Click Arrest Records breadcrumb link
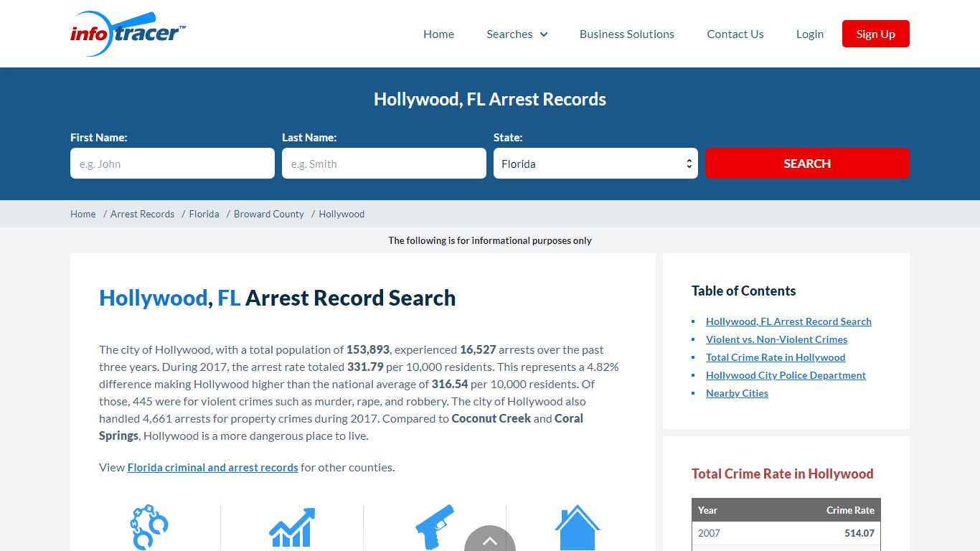The image size is (980, 551). [x=142, y=214]
